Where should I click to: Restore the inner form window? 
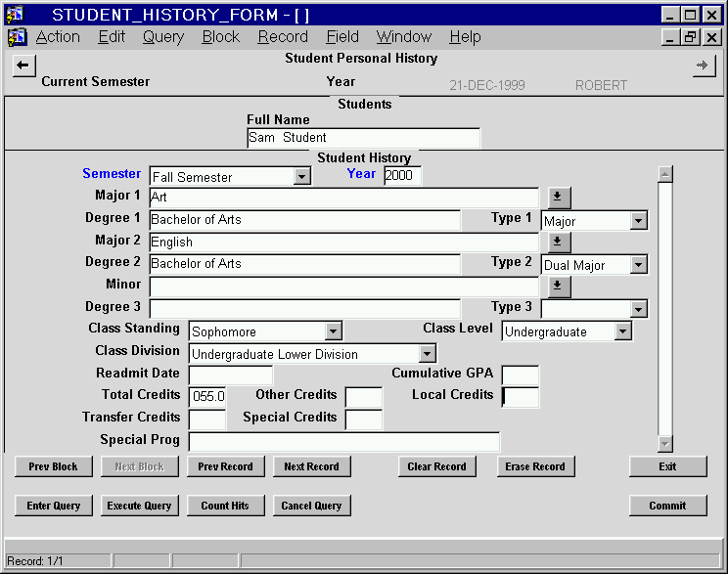pyautogui.click(x=691, y=36)
